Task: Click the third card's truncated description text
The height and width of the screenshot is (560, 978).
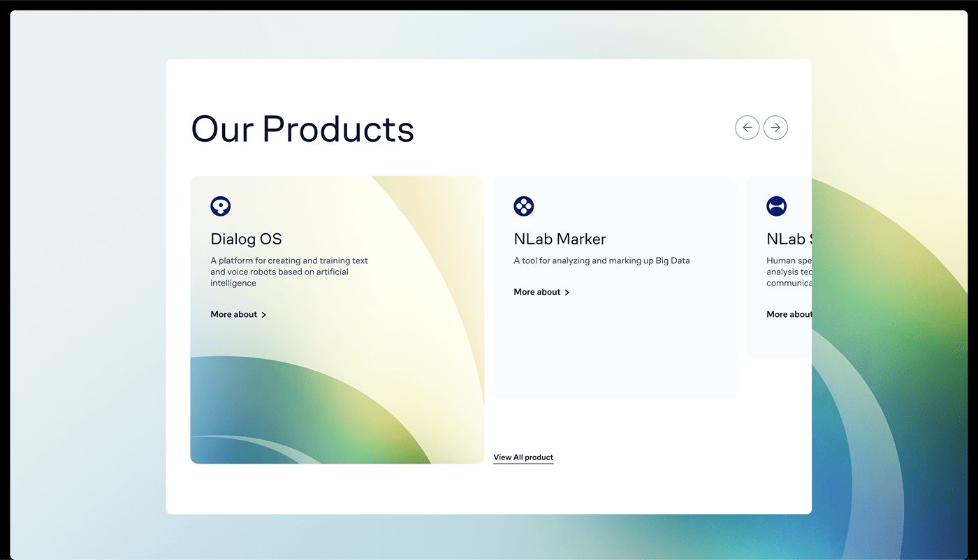Action: (x=789, y=272)
